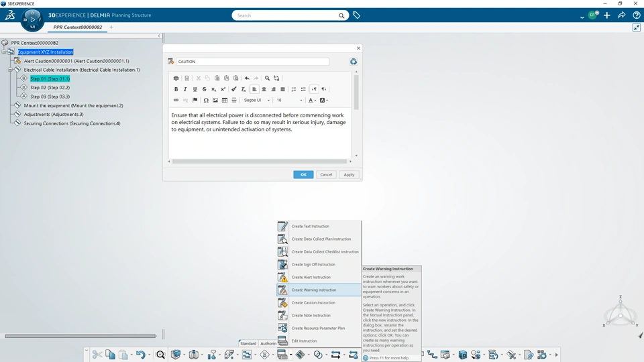The width and height of the screenshot is (644, 362).
Task: Click the expand view icon at top right
Action: 636,27
